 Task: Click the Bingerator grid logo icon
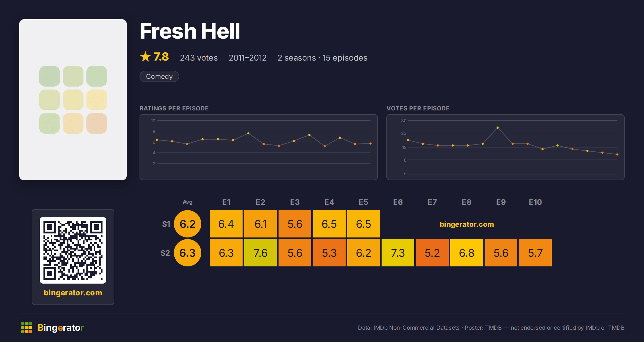[x=26, y=328]
